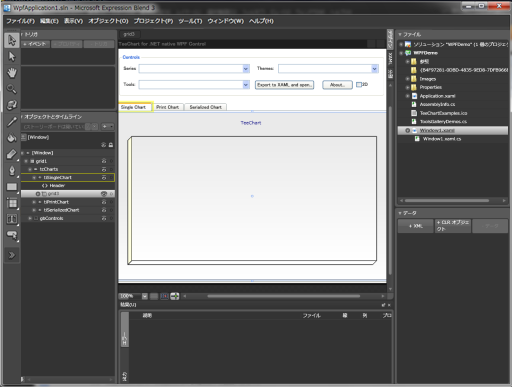
Task: Switch to the Print Chart tab
Action: 168,107
